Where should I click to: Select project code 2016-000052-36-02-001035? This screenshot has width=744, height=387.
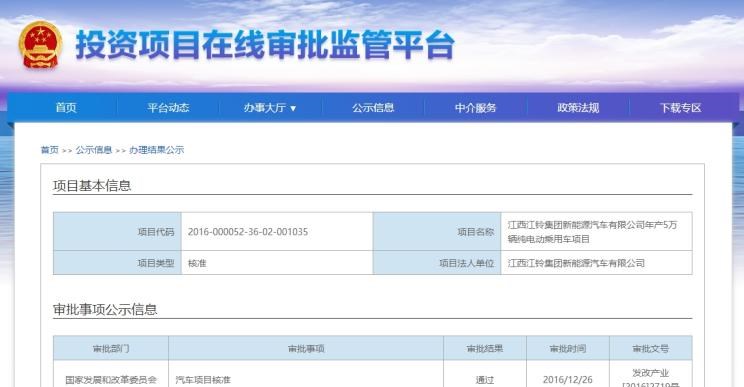click(248, 232)
